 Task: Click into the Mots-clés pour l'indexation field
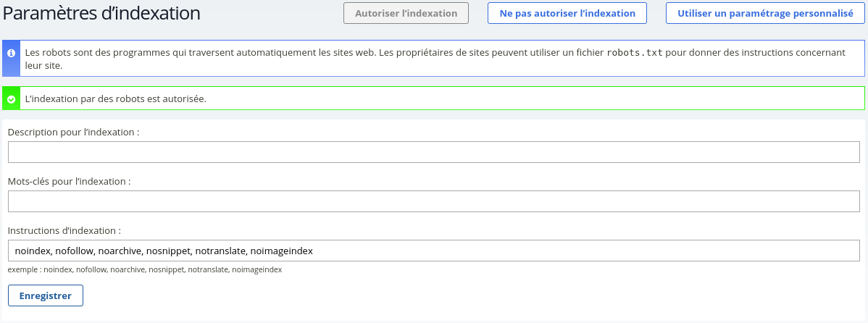[x=433, y=201]
